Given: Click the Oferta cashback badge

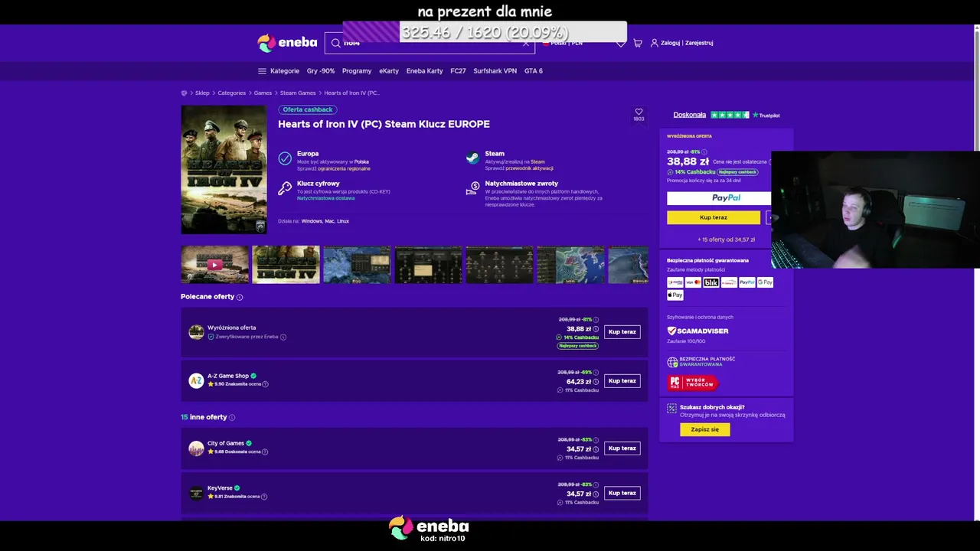Looking at the screenshot, I should tap(308, 109).
